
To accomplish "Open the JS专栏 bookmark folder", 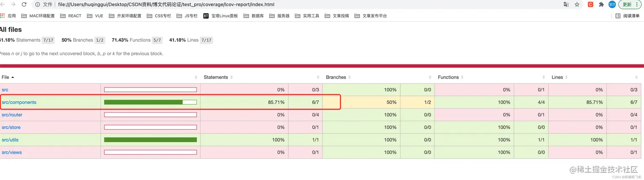I will [187, 16].
